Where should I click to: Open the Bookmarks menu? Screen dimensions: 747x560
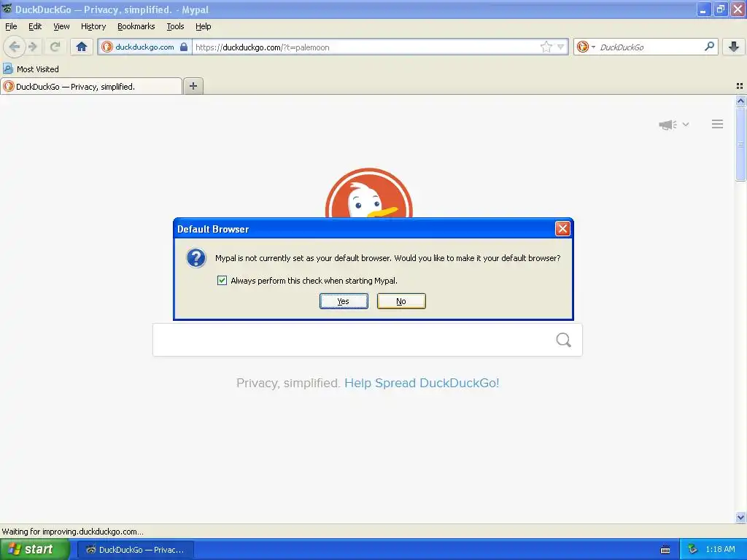[x=136, y=27]
